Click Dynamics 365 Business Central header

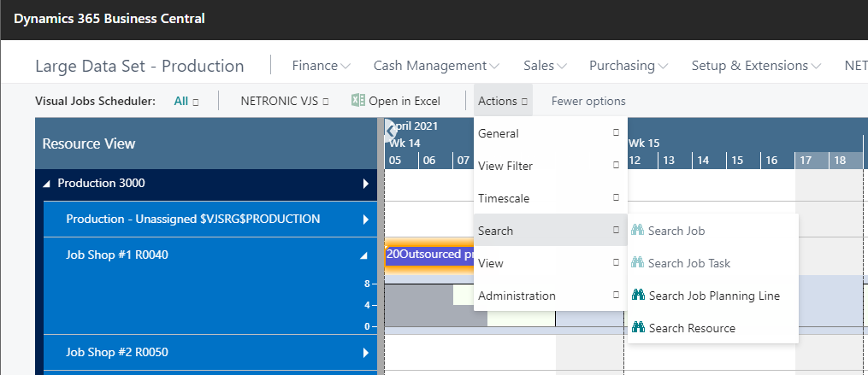[109, 18]
